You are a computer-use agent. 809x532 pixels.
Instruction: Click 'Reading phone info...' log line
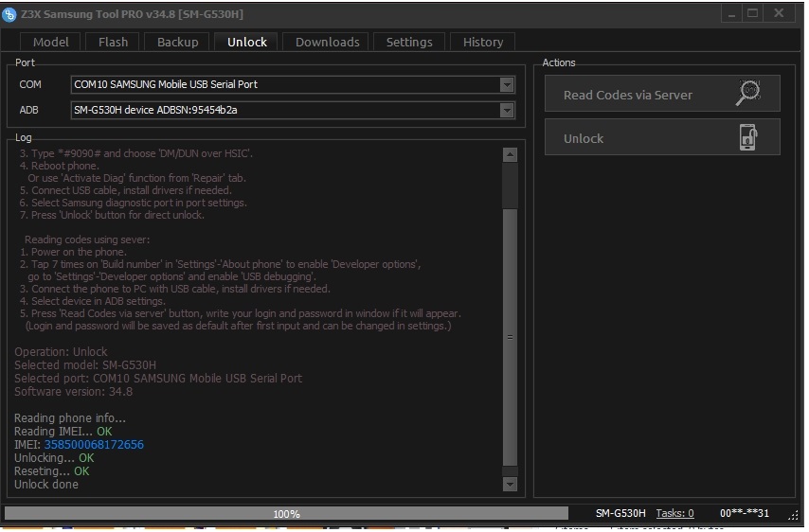coord(70,418)
